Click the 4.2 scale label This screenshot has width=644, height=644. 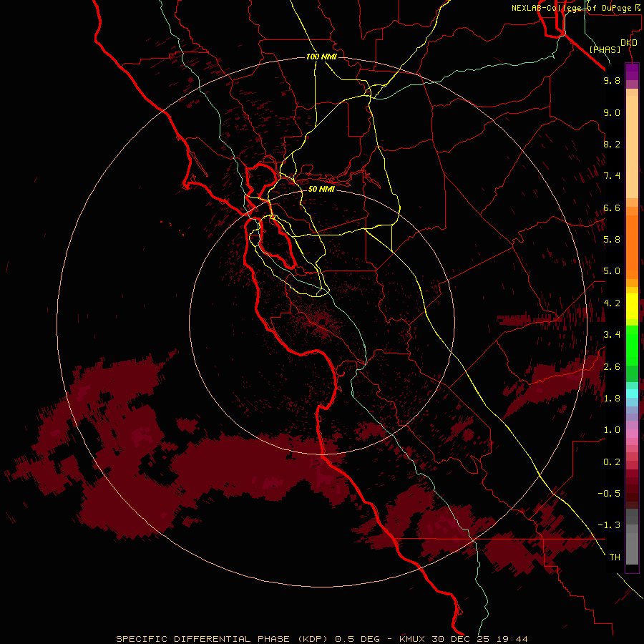612,303
